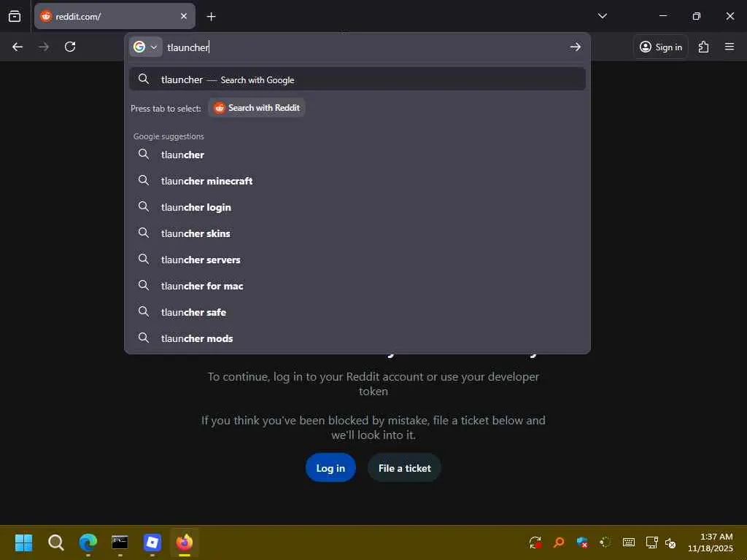The width and height of the screenshot is (747, 560).
Task: Choose Search with Reddit option
Action: pyautogui.click(x=257, y=108)
